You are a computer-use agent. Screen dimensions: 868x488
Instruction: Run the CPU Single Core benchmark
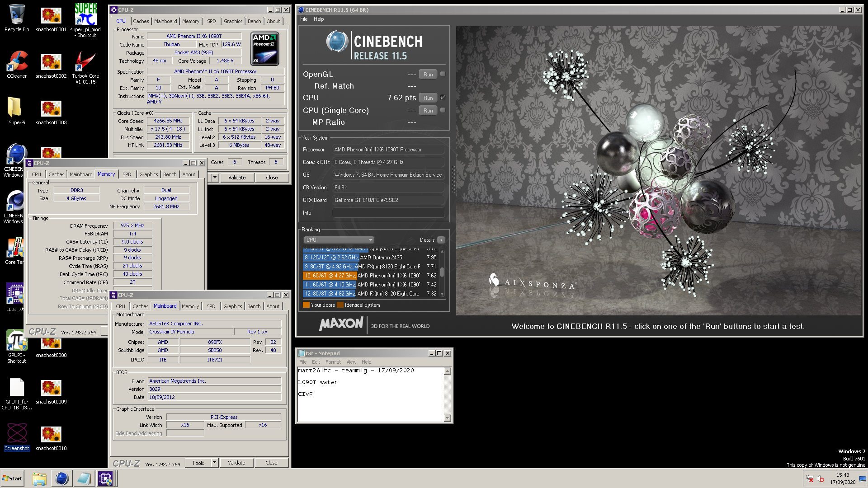click(428, 111)
